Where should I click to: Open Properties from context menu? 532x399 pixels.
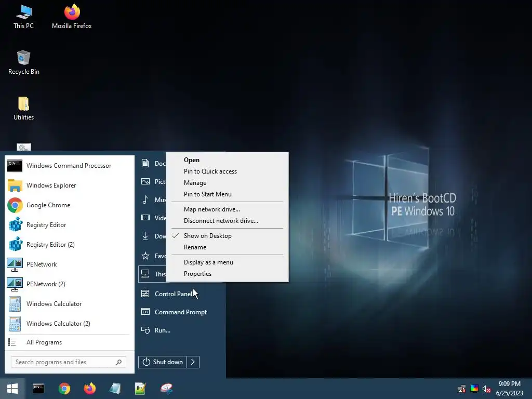tap(228, 274)
